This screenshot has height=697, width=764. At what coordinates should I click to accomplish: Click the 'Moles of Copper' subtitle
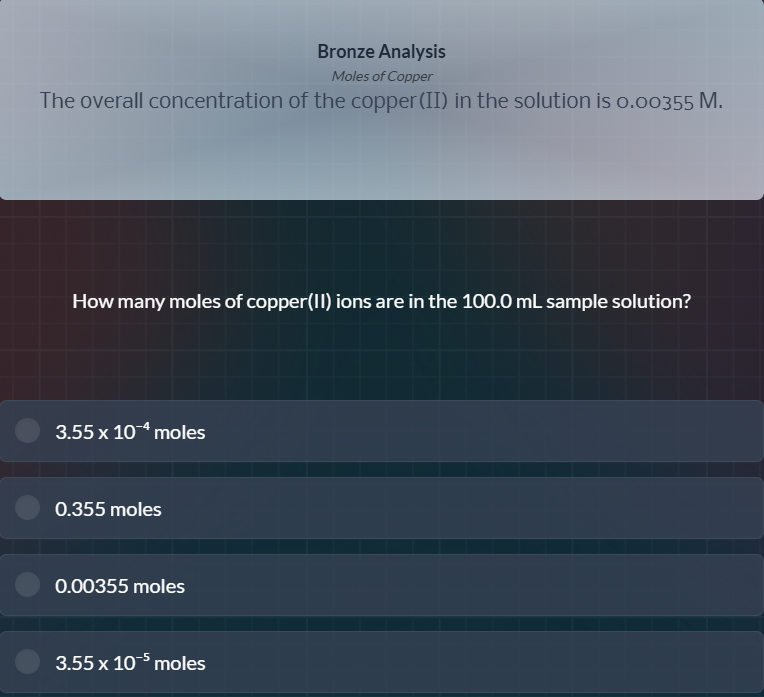click(381, 76)
